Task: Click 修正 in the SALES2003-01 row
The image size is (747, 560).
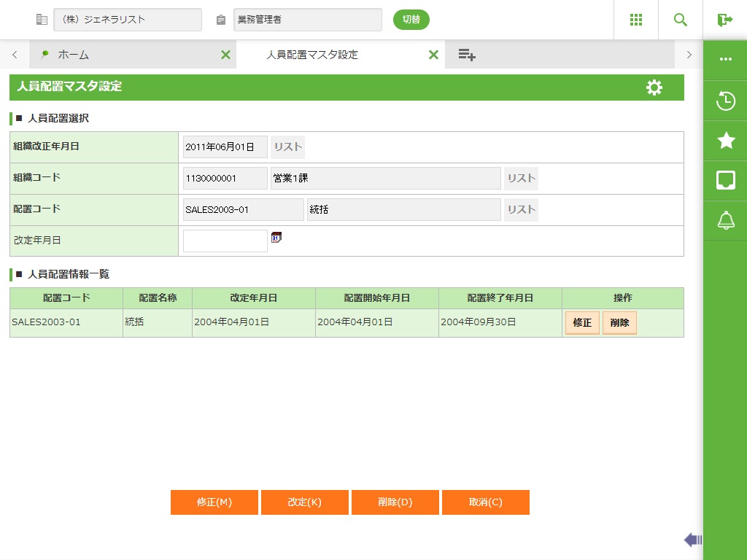Action: (582, 322)
